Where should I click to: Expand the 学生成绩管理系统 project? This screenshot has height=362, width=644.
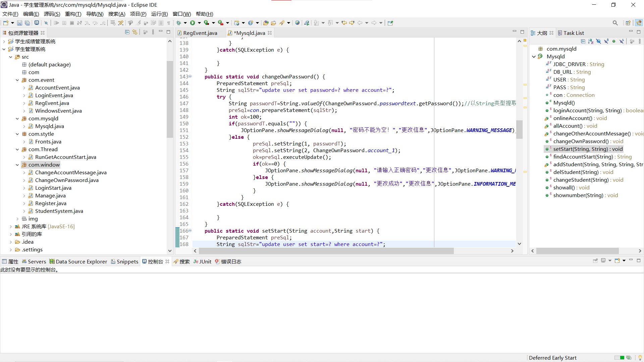[4, 42]
